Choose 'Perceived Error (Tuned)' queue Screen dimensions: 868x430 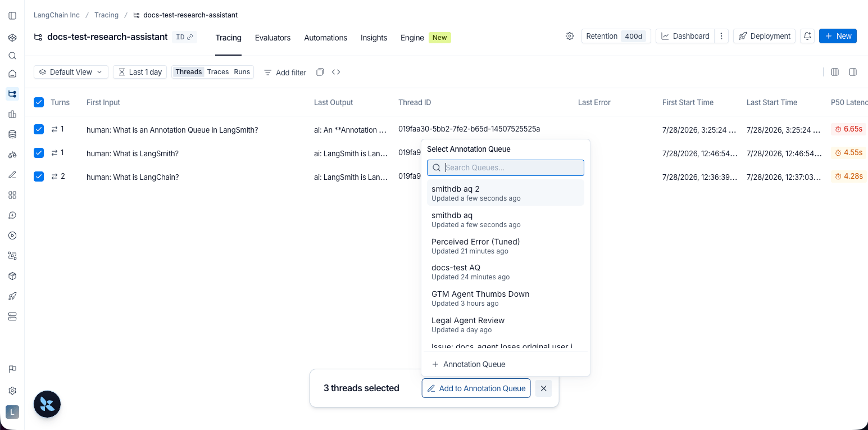coord(506,246)
